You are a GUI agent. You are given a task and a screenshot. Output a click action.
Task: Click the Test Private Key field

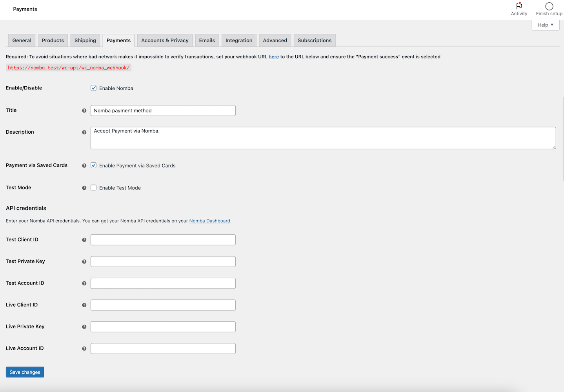(163, 261)
